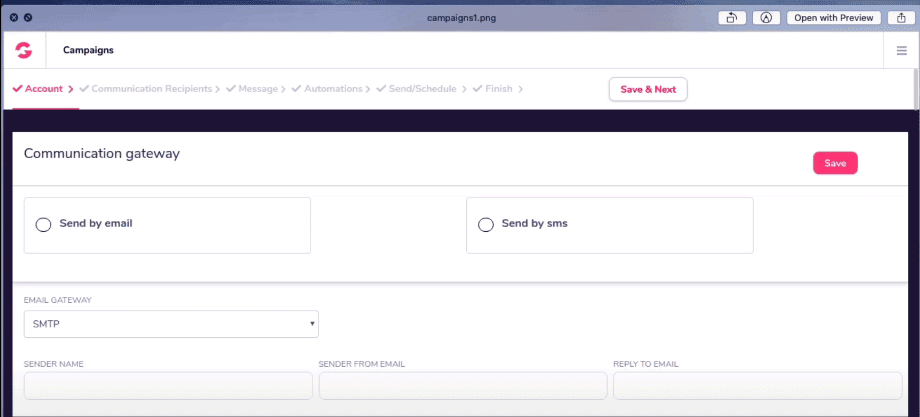Click the checkmark icon beside Message step
Viewport: 920px width, 417px height.
coord(231,89)
